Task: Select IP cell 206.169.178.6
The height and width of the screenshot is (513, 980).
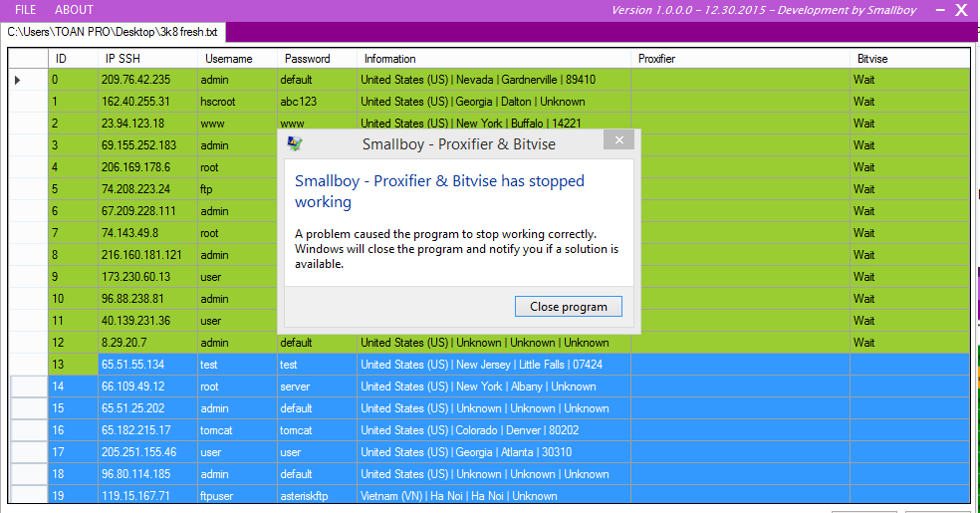Action: (147, 167)
